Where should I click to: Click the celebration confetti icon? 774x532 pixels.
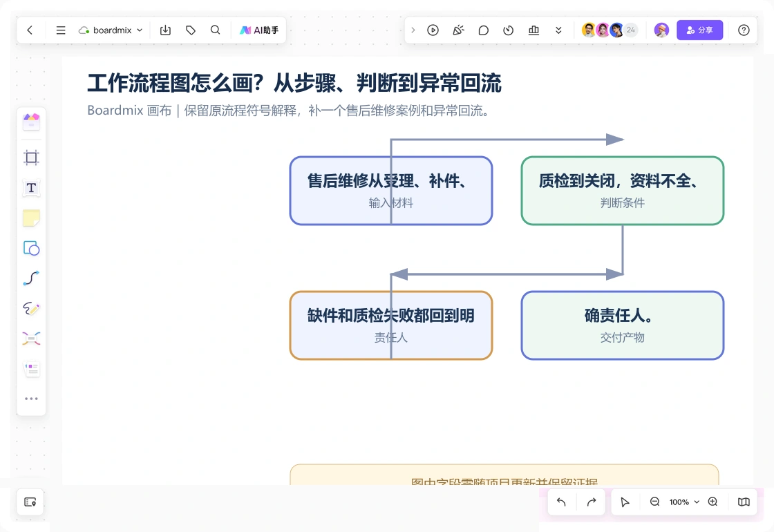coord(459,30)
